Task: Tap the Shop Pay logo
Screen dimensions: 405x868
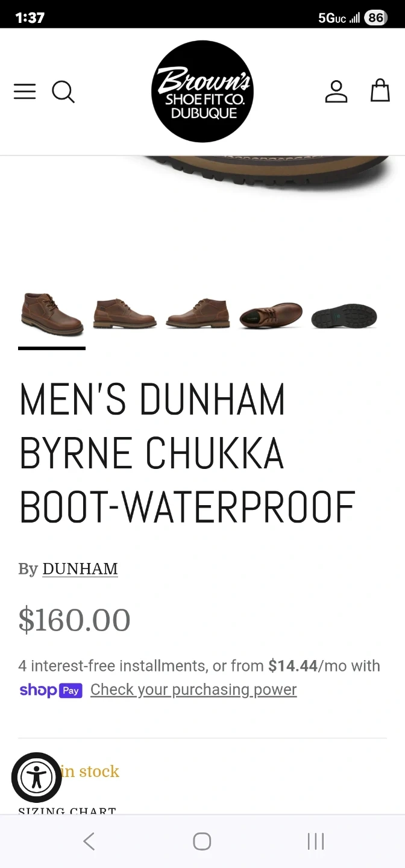Action: [x=51, y=690]
